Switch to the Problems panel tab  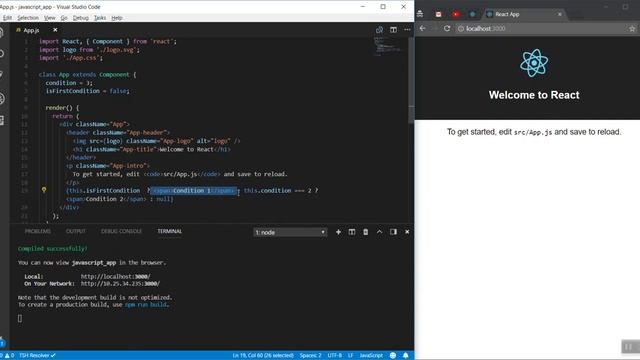pos(38,231)
